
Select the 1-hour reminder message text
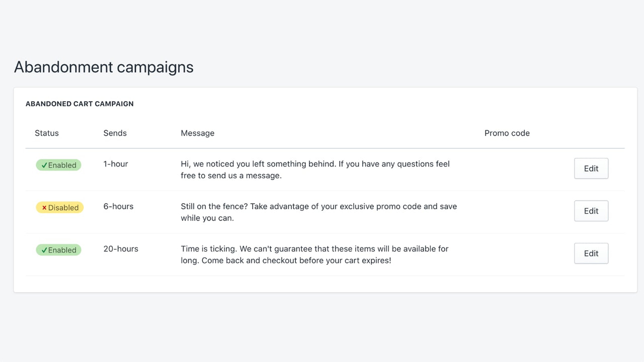[x=315, y=169]
